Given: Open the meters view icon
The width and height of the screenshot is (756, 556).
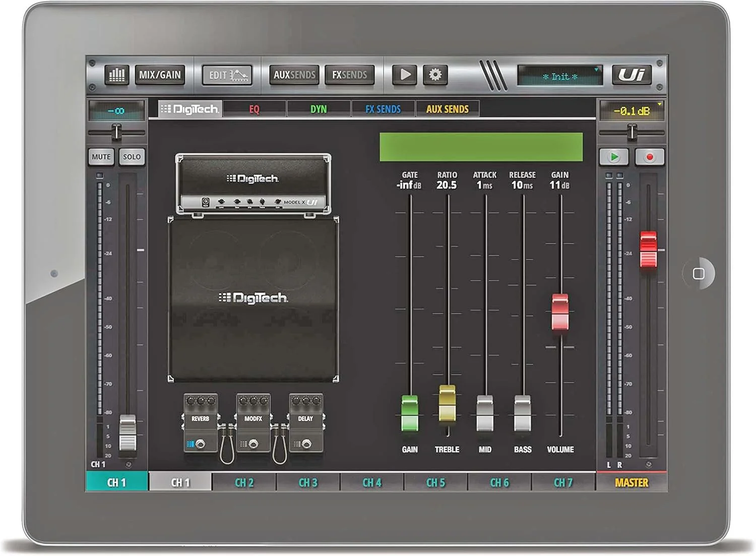Looking at the screenshot, I should coord(117,75).
